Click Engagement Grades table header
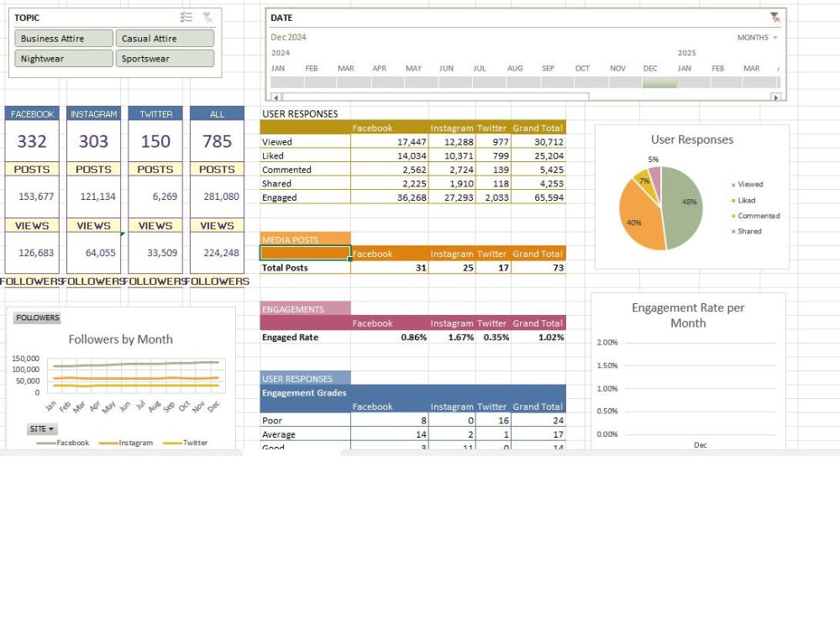The image size is (840, 630). click(304, 392)
